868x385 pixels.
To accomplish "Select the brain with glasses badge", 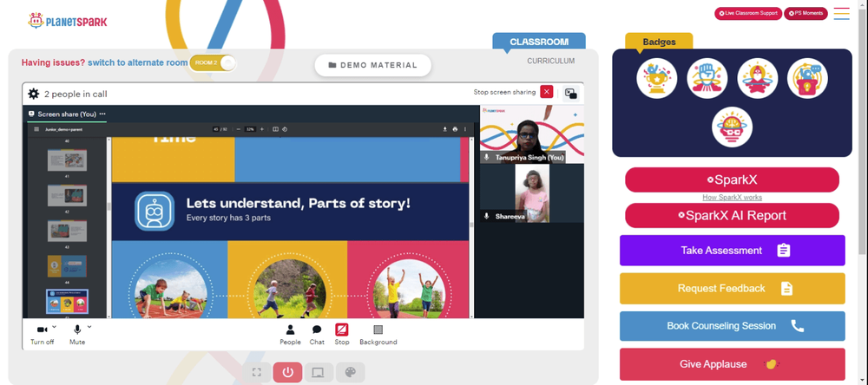I will 732,127.
